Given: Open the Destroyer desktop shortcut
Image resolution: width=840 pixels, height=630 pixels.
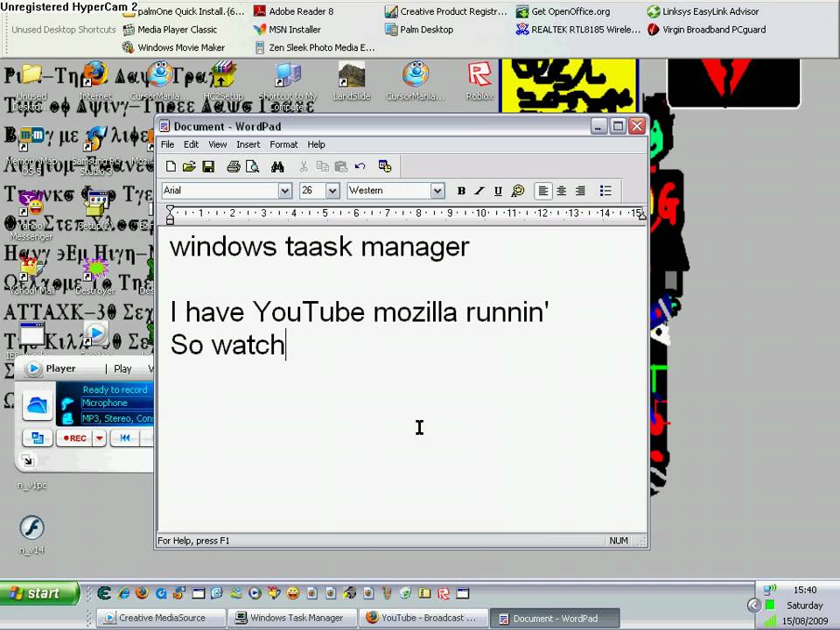Looking at the screenshot, I should coord(94,276).
